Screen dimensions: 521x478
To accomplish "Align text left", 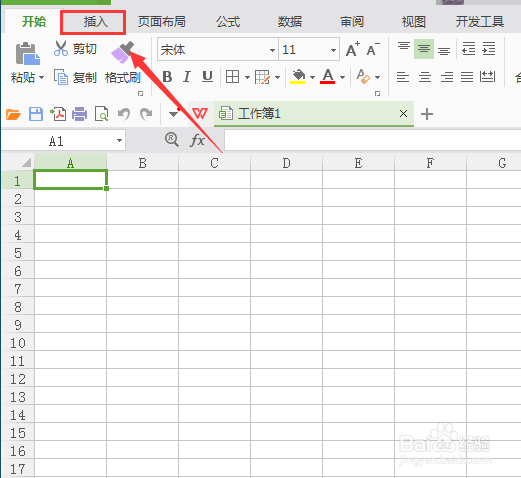I will coord(403,77).
